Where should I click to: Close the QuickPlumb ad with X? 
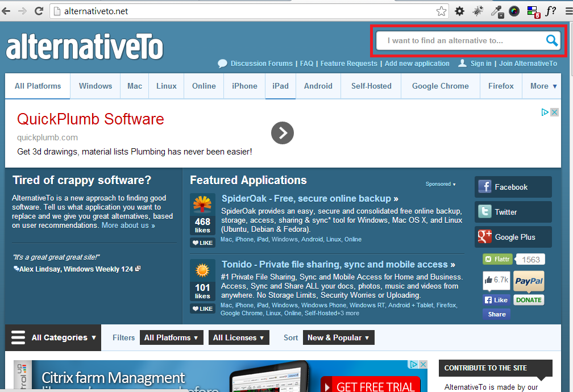(x=554, y=112)
